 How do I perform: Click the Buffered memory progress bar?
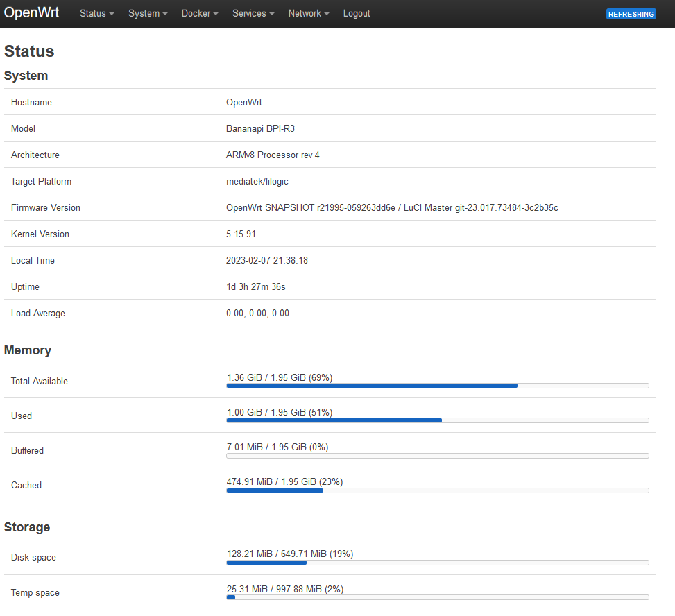point(437,456)
